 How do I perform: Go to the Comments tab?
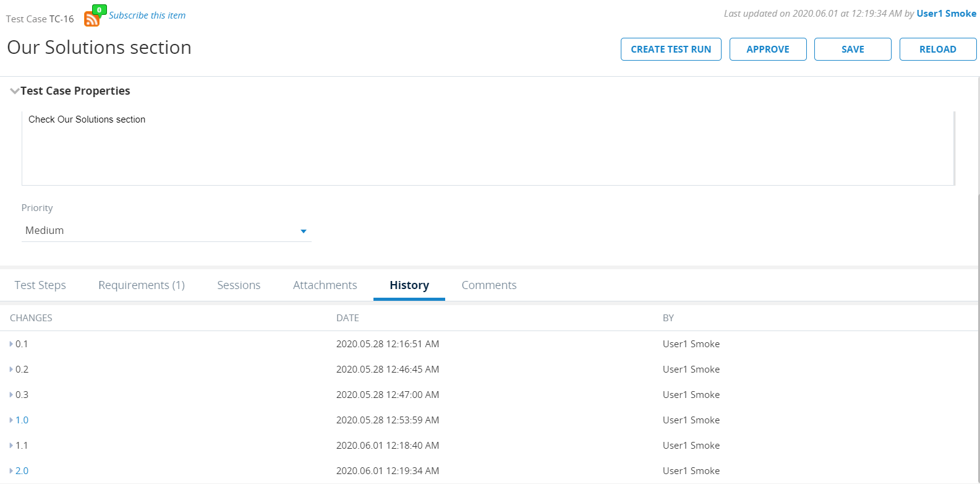tap(489, 285)
